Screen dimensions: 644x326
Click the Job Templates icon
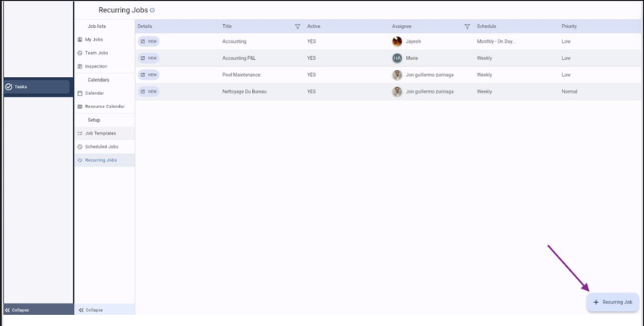coord(79,133)
